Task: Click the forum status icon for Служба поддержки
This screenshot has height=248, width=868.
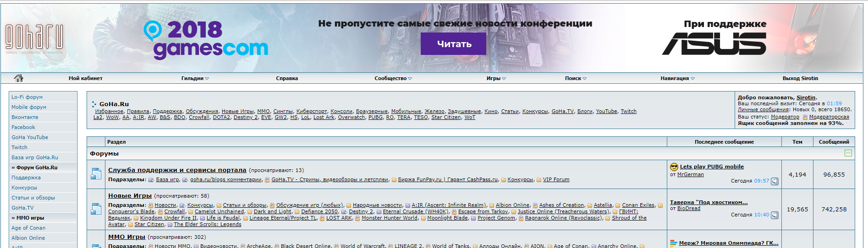Action: tap(96, 174)
